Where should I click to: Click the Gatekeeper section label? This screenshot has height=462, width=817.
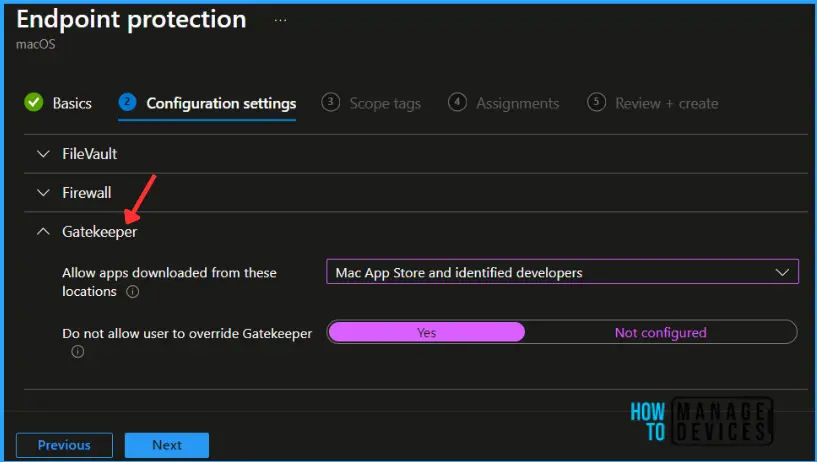pyautogui.click(x=100, y=231)
